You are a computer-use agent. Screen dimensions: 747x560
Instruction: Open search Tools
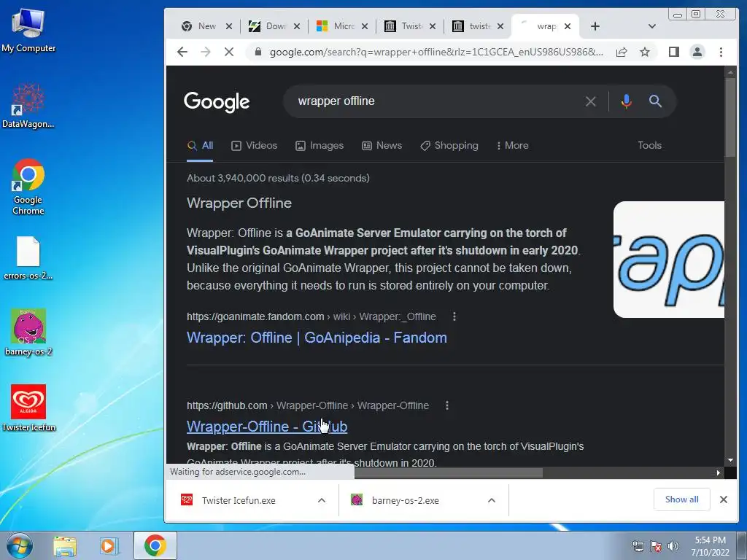pyautogui.click(x=649, y=145)
